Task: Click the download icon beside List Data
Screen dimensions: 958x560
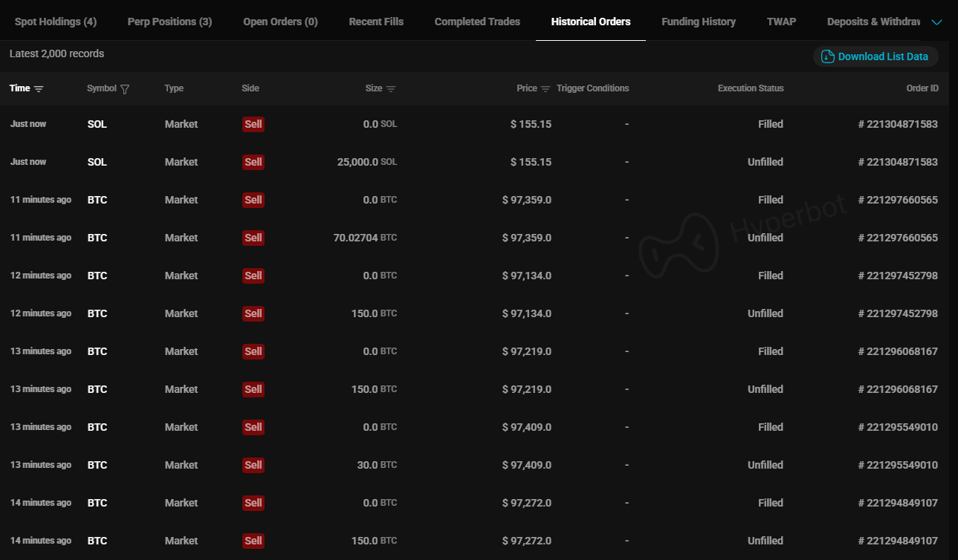Action: pos(827,56)
